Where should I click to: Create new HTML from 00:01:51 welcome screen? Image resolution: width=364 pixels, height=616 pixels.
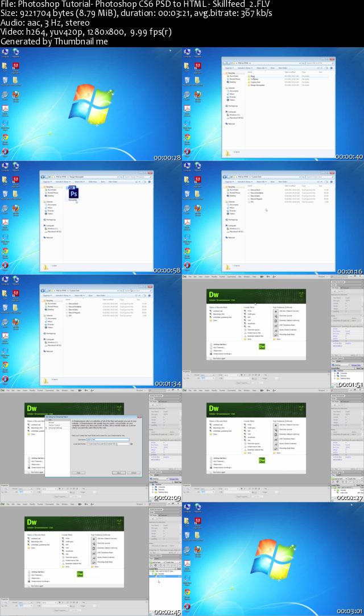coord(248,311)
